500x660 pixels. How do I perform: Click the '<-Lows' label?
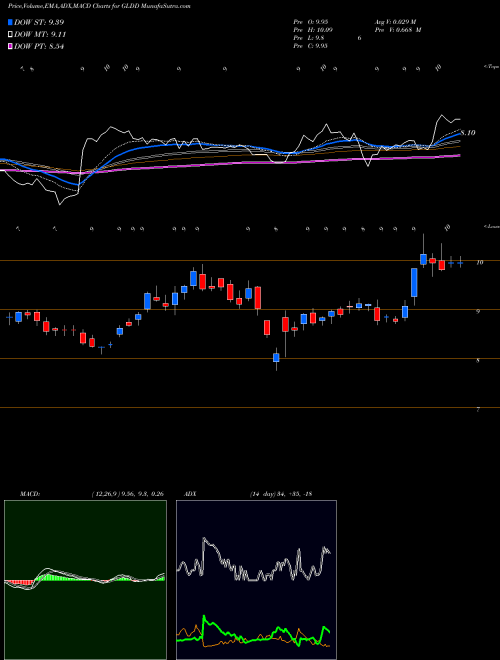pos(492,226)
